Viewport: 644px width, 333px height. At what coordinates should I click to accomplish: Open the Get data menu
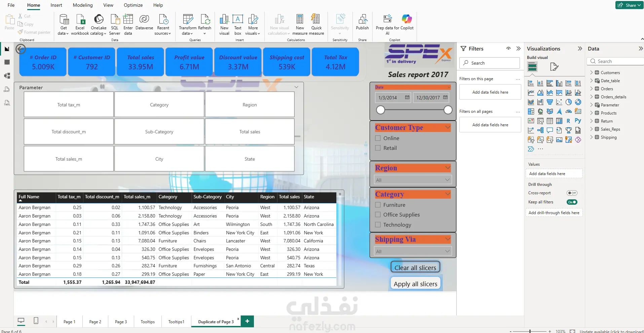(63, 25)
